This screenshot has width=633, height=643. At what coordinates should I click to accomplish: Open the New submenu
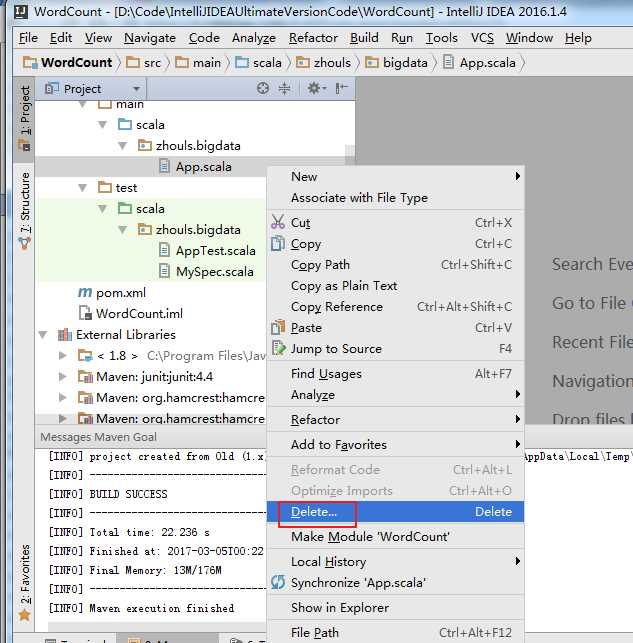click(x=396, y=176)
